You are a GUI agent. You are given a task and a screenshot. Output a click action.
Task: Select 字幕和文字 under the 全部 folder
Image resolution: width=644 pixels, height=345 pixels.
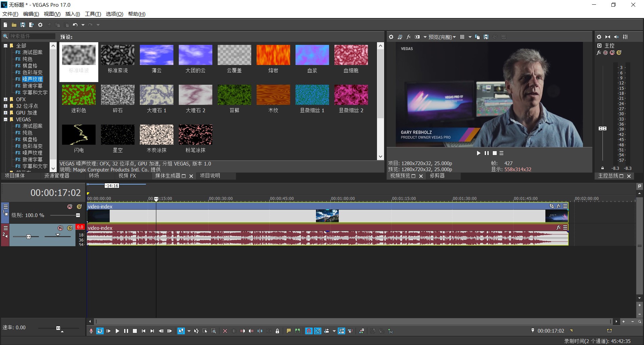pos(35,93)
